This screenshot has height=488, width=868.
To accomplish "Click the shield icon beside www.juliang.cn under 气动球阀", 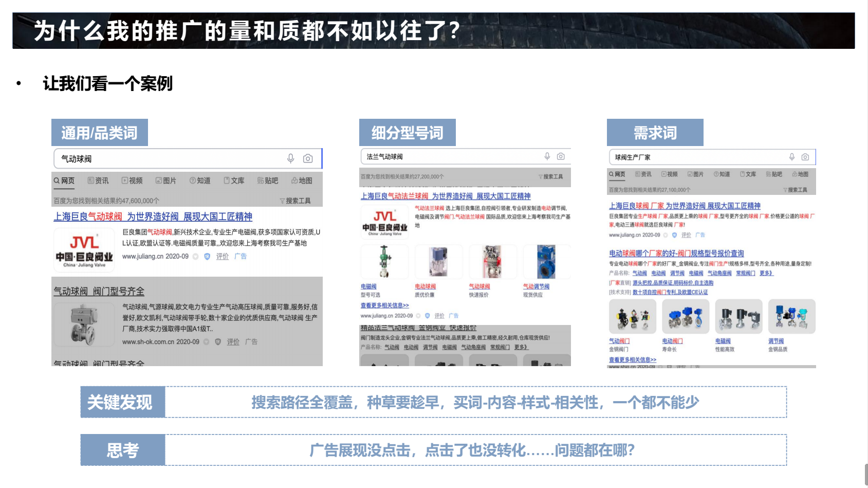I will tap(207, 257).
